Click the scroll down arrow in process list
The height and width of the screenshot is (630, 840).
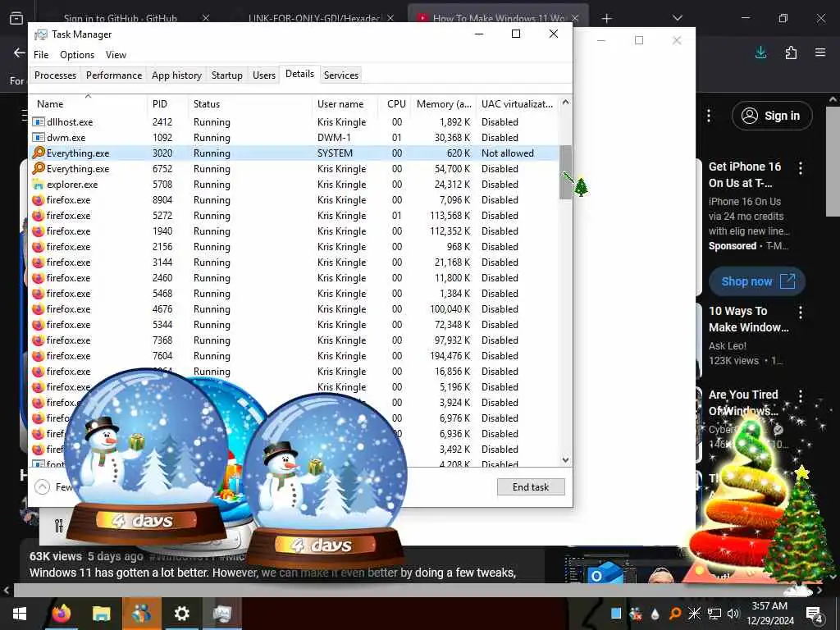(565, 460)
